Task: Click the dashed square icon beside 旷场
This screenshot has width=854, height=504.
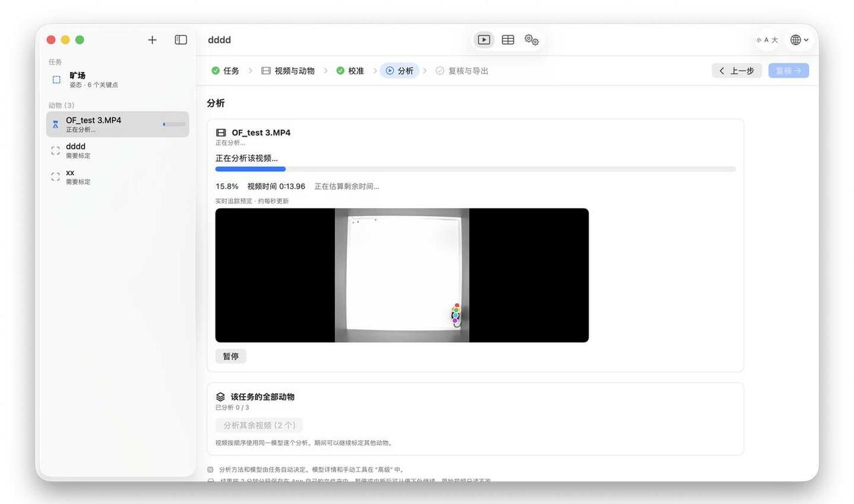Action: 57,79
